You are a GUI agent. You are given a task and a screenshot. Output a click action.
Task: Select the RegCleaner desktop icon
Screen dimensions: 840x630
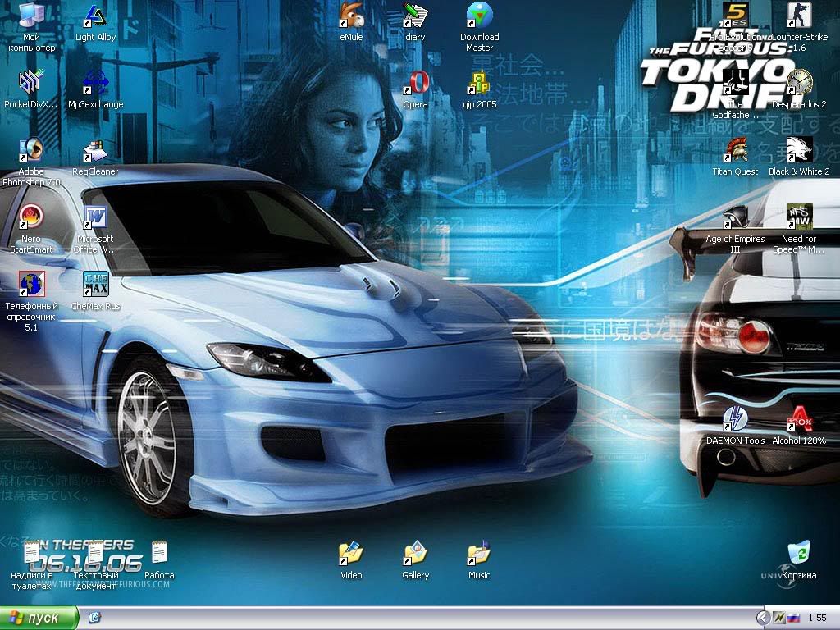95,150
